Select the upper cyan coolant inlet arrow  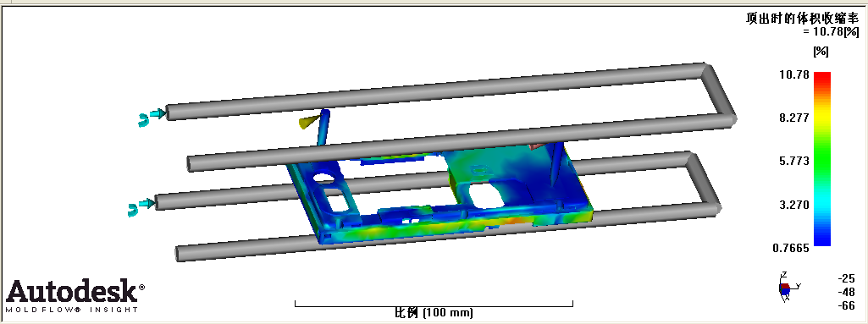click(x=158, y=113)
